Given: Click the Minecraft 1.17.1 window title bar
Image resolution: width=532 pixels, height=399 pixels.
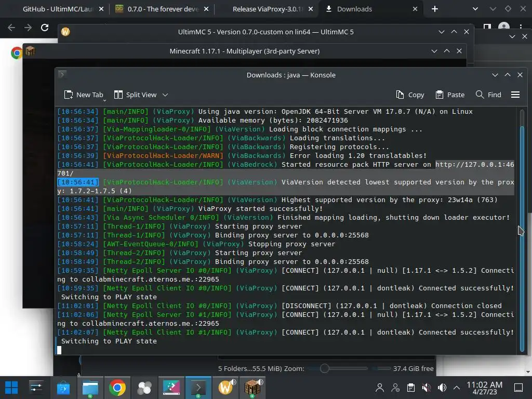Looking at the screenshot, I should [244, 51].
